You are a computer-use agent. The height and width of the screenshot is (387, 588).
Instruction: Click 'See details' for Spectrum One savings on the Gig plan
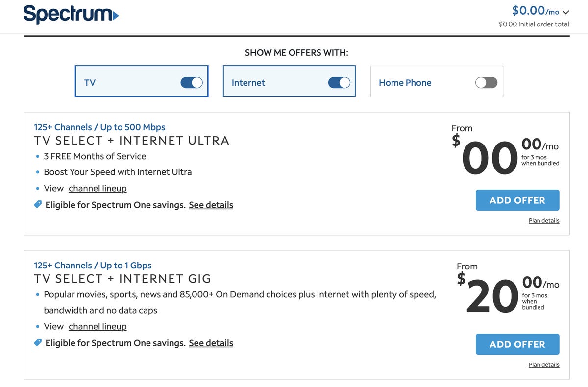(x=211, y=343)
